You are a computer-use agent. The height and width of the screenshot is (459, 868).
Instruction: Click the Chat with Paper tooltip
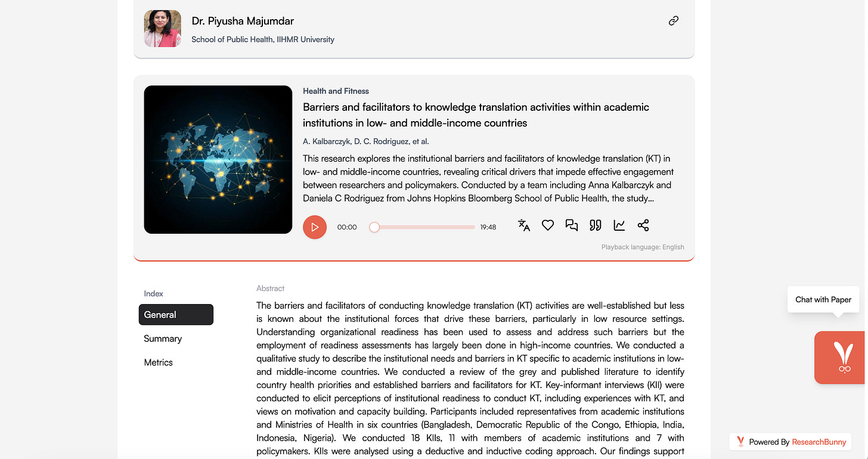click(823, 299)
